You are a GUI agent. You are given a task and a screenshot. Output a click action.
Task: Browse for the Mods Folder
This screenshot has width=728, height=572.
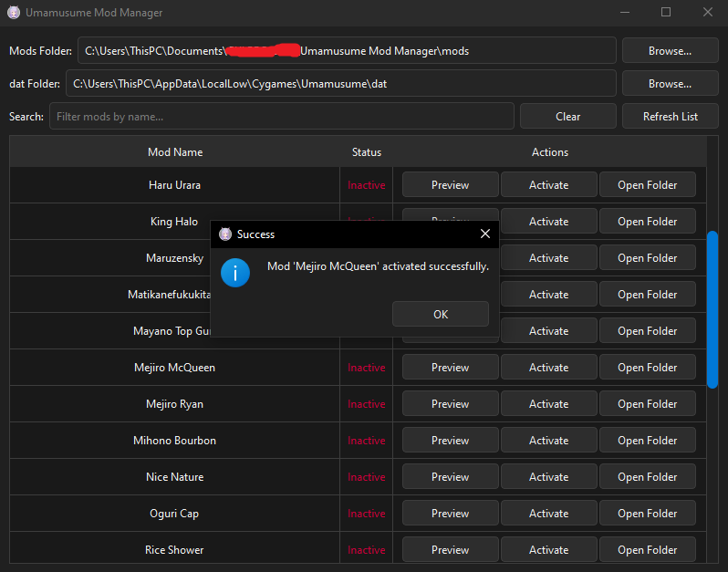coord(670,50)
